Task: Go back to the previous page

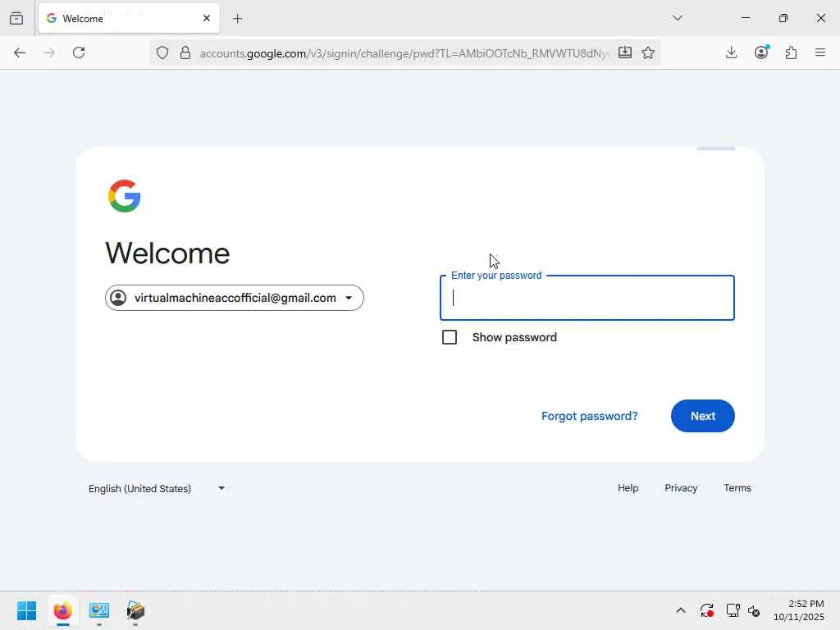Action: pos(20,52)
